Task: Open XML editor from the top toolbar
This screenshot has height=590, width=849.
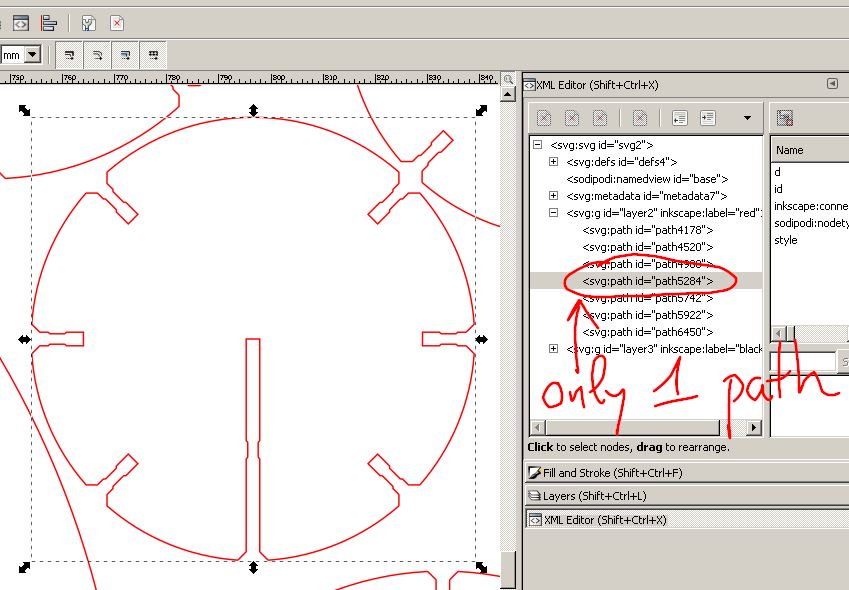Action: click(21, 23)
